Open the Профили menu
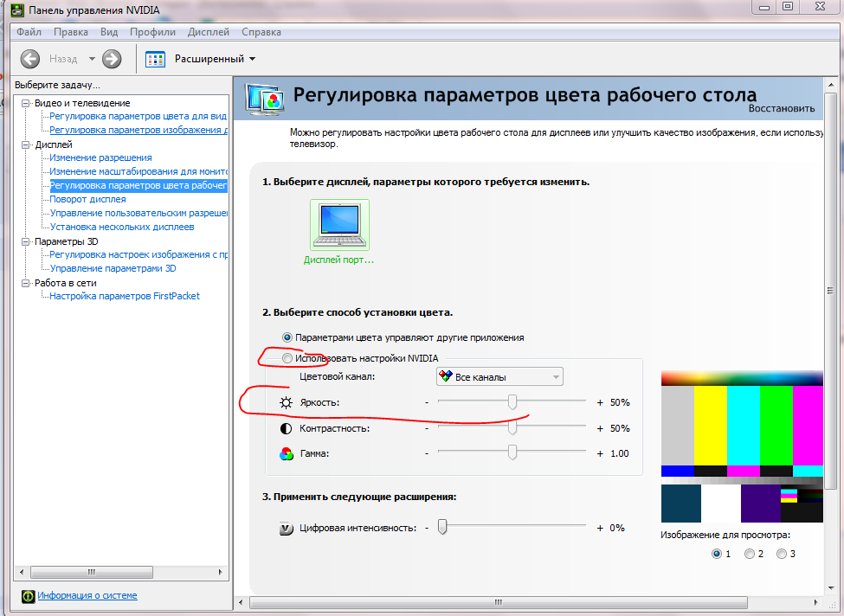844x616 pixels. 152,32
